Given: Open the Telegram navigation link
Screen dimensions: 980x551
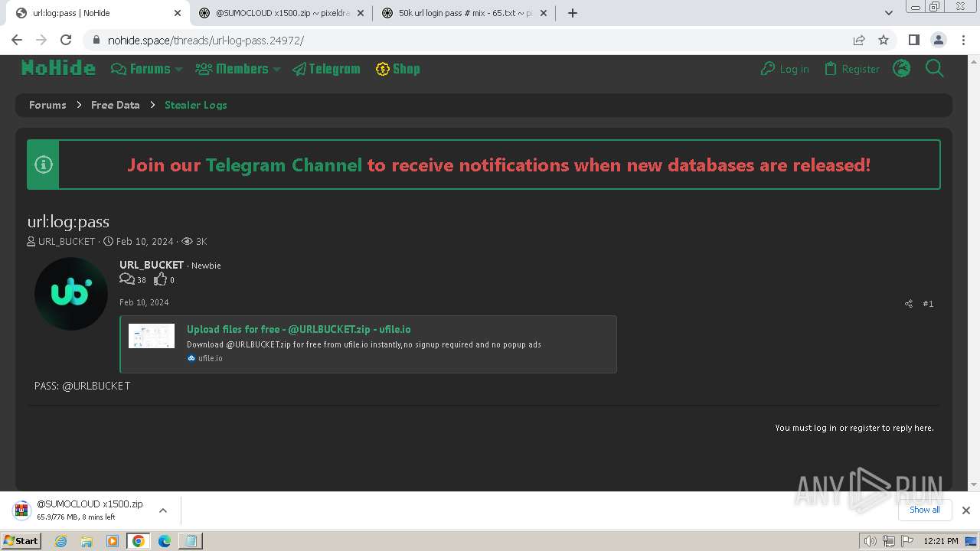Looking at the screenshot, I should [x=326, y=69].
